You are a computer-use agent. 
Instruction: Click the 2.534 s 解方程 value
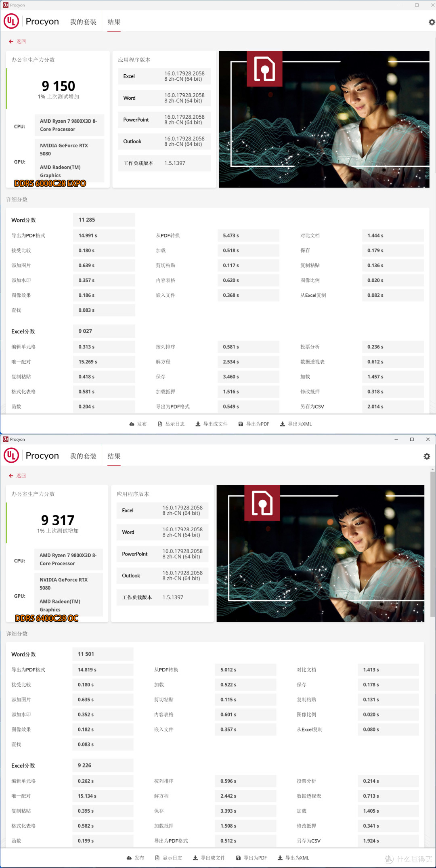click(248, 362)
